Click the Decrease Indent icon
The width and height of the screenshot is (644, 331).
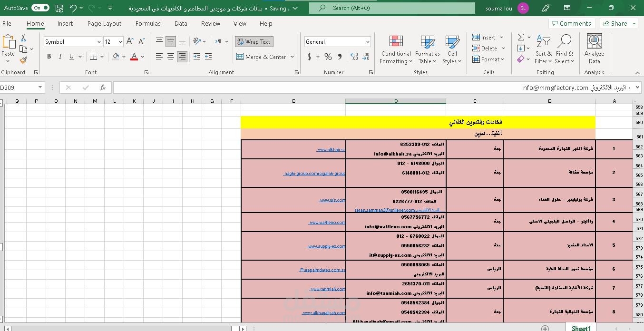tap(196, 57)
